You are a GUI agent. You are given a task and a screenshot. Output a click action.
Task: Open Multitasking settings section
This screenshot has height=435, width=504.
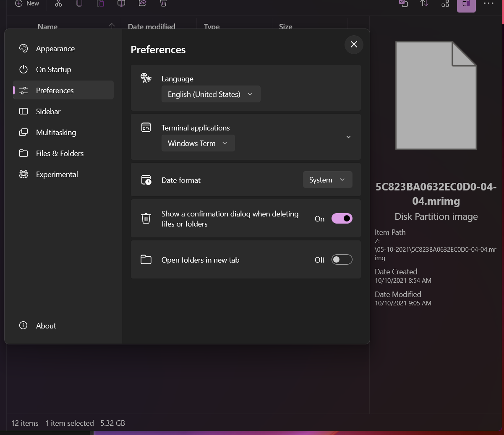(x=63, y=132)
